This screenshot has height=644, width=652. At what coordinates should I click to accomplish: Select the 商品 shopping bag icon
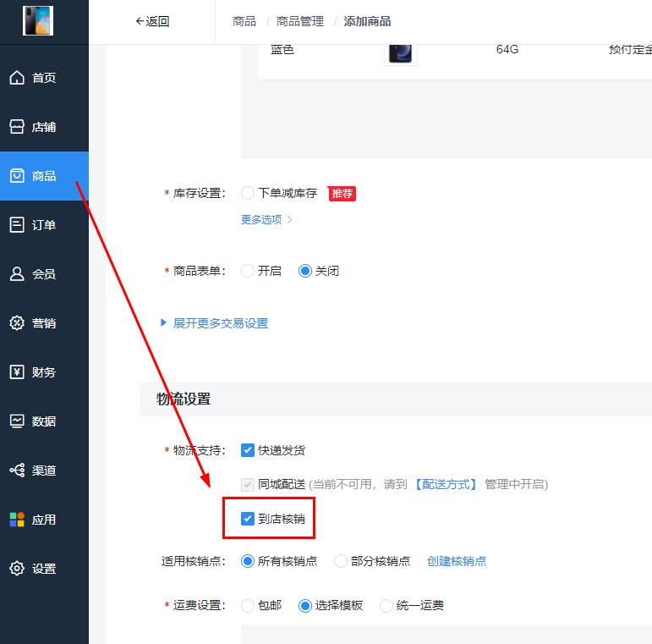(x=17, y=175)
